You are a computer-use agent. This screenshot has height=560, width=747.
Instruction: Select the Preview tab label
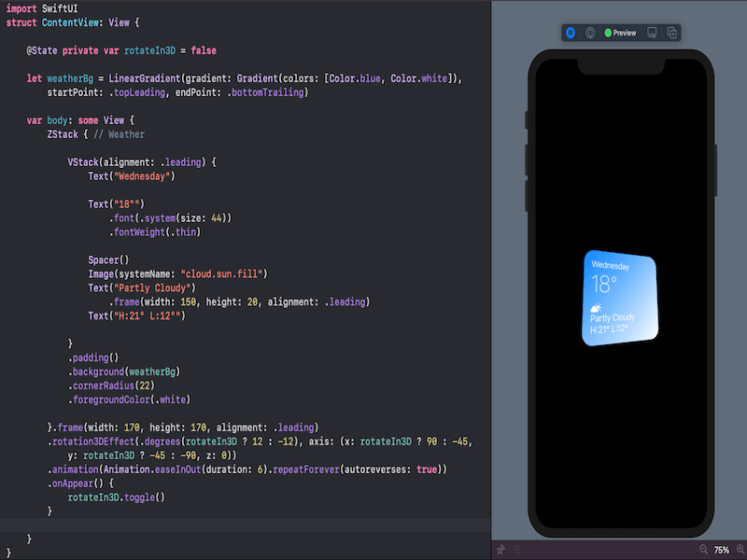[624, 31]
